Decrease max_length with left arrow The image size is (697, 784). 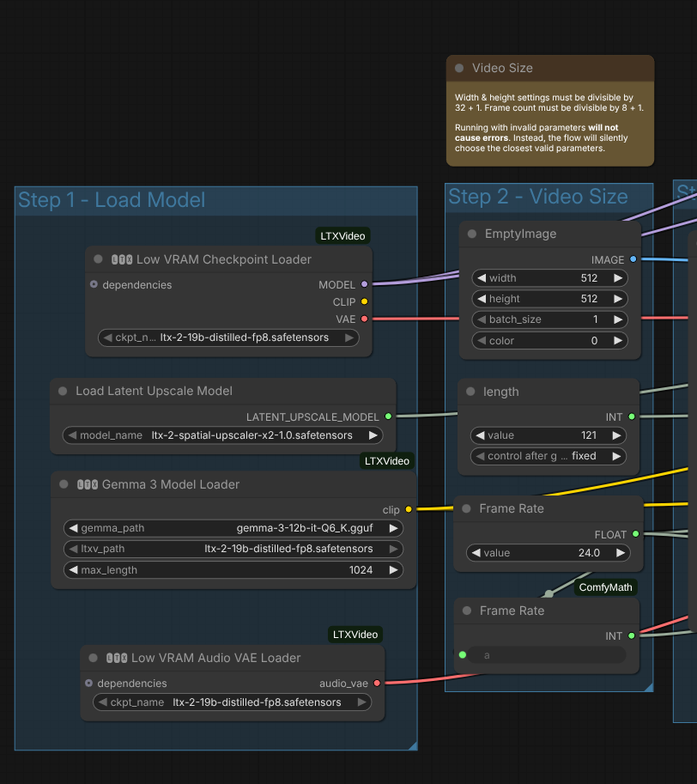(x=74, y=570)
